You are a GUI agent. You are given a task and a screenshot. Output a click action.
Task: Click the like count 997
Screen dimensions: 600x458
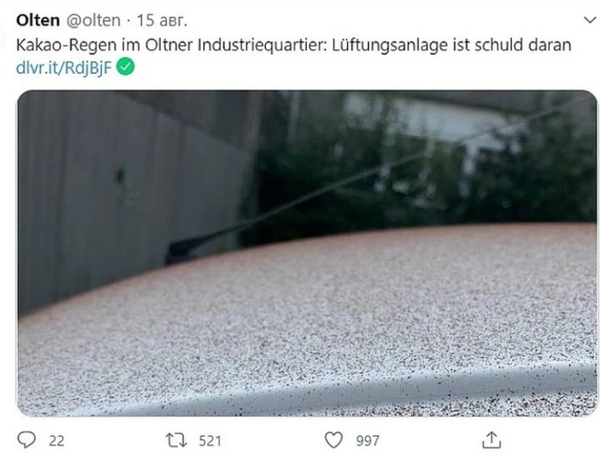click(368, 441)
